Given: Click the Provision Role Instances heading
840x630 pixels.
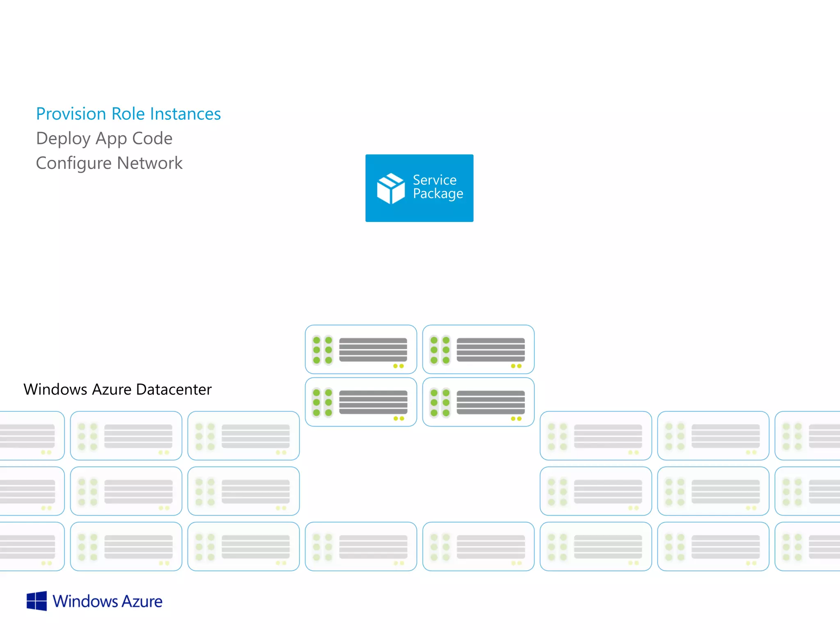Looking at the screenshot, I should point(128,114).
